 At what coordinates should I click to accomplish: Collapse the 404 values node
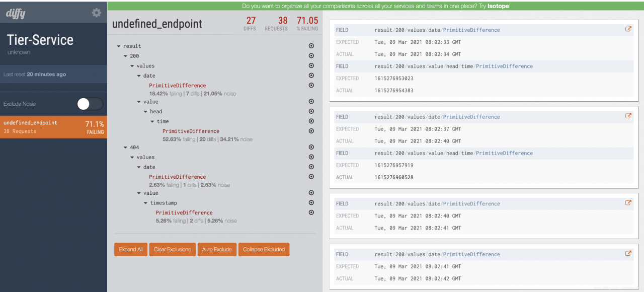click(x=132, y=158)
